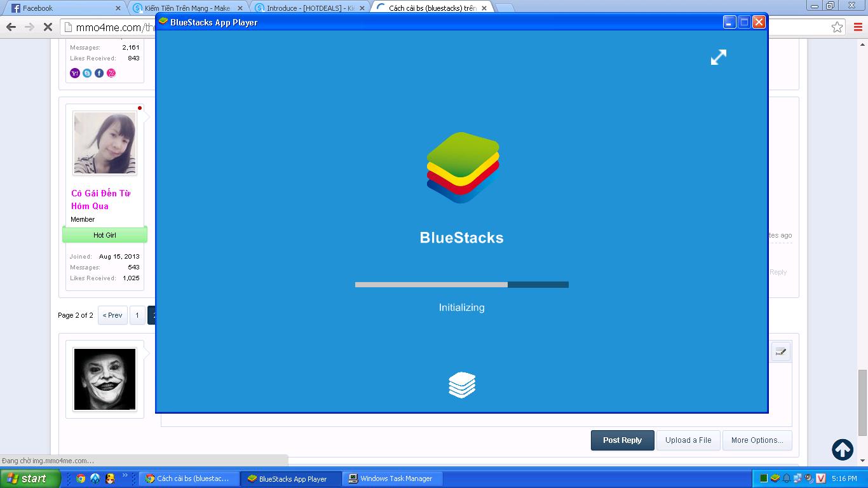
Task: Switch to the Cách cài bs (bluestacks) tab
Action: [432, 8]
